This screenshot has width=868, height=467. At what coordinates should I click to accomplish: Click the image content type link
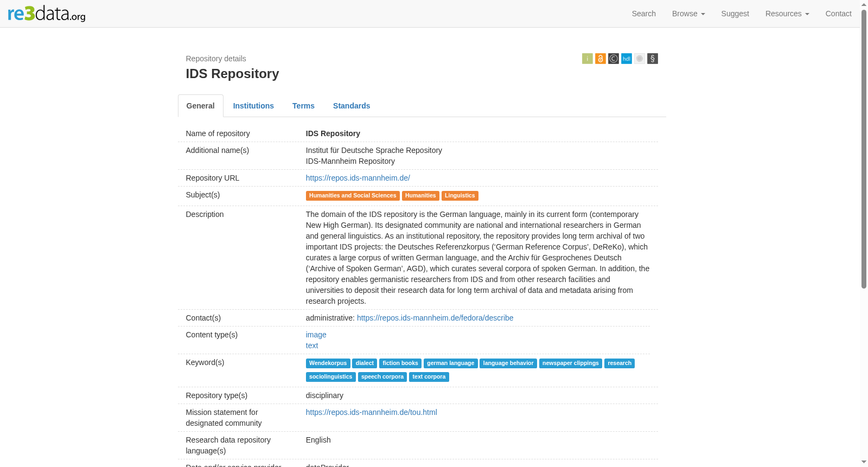pos(316,335)
